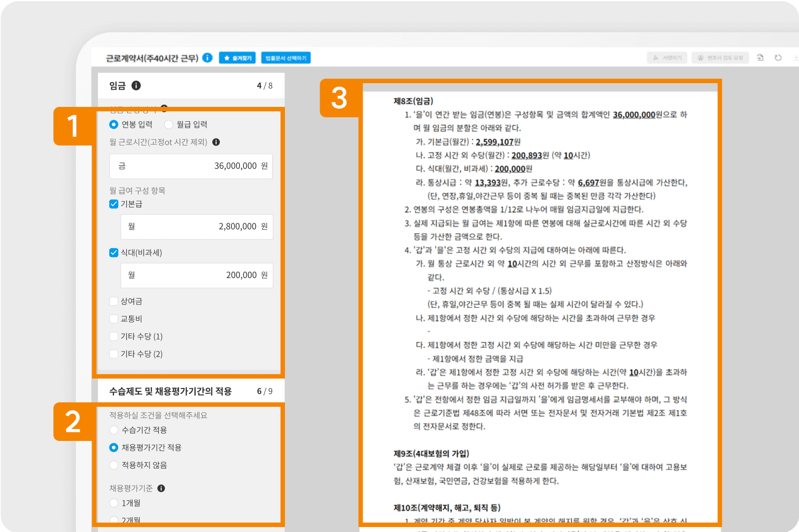
Task: Click the annual salary field showing 36,000,000
Action: pyautogui.click(x=191, y=166)
